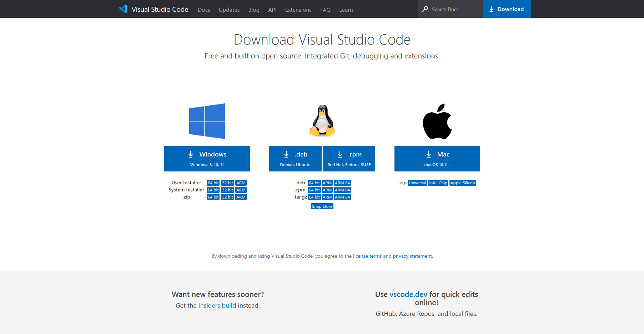The image size is (644, 334).
Task: Click the Visual Studio Code logo icon
Action: 123,9
